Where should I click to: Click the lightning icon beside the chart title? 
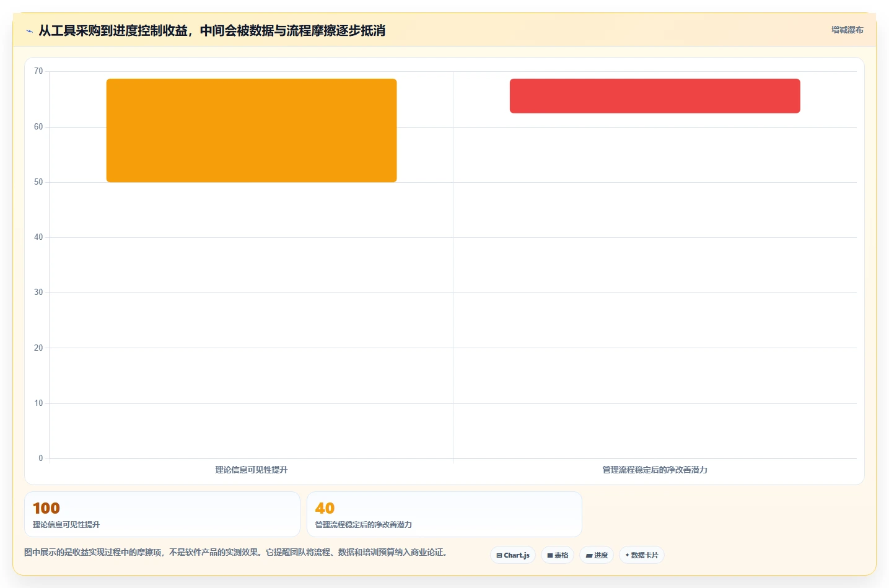[29, 31]
